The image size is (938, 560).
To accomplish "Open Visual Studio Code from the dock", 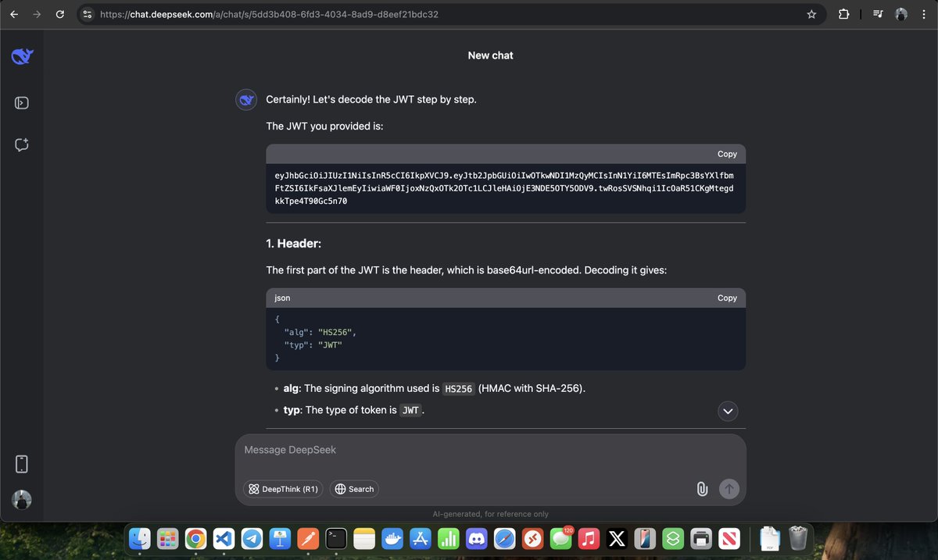I will [x=224, y=538].
